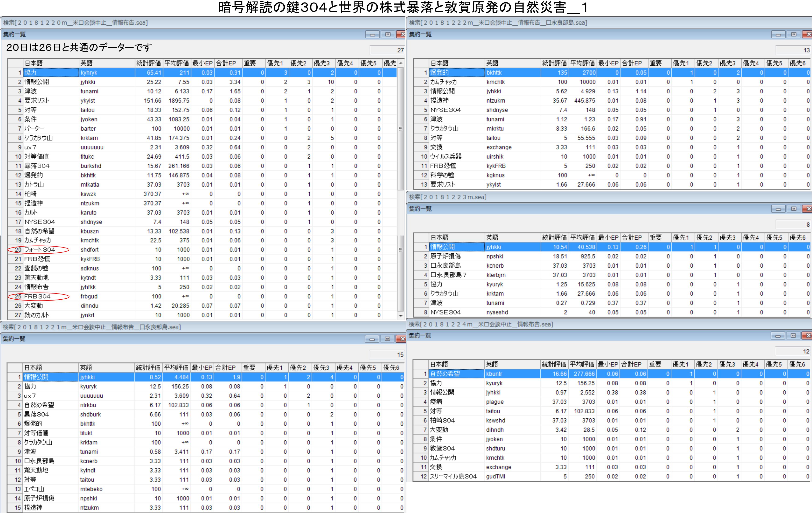The image size is (812, 513).
Task: Select the circled フォート304 row
Action: (40, 250)
